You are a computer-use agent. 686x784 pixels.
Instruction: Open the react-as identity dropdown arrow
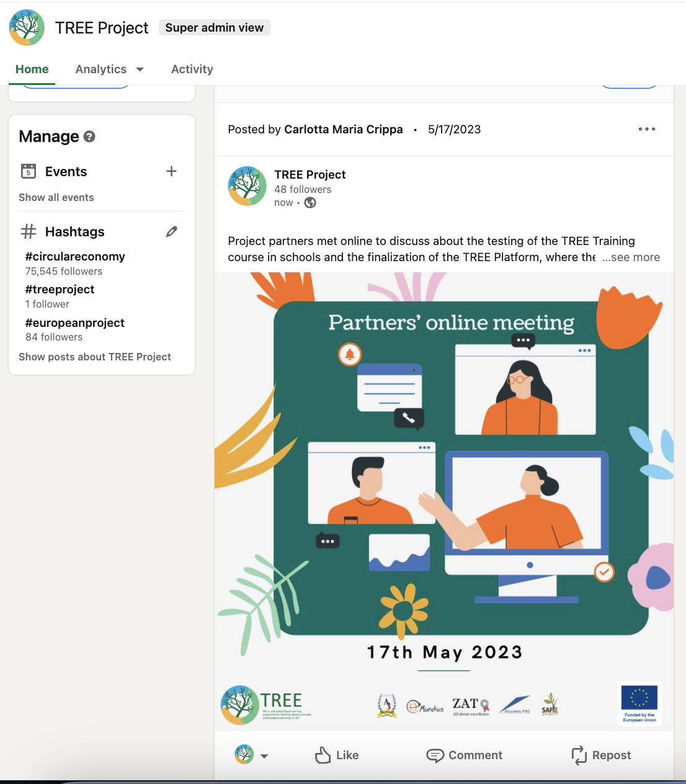point(264,755)
